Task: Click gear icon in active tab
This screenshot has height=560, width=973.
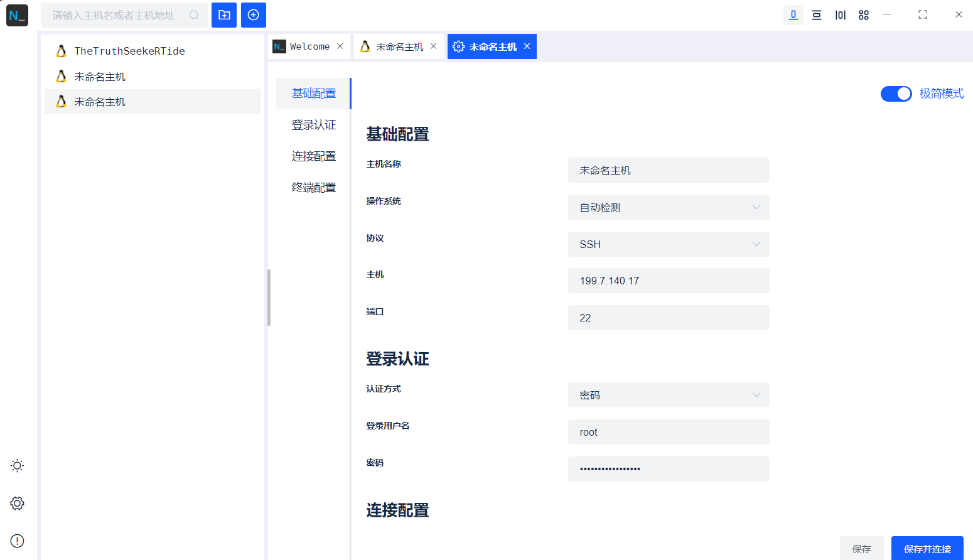Action: click(458, 46)
